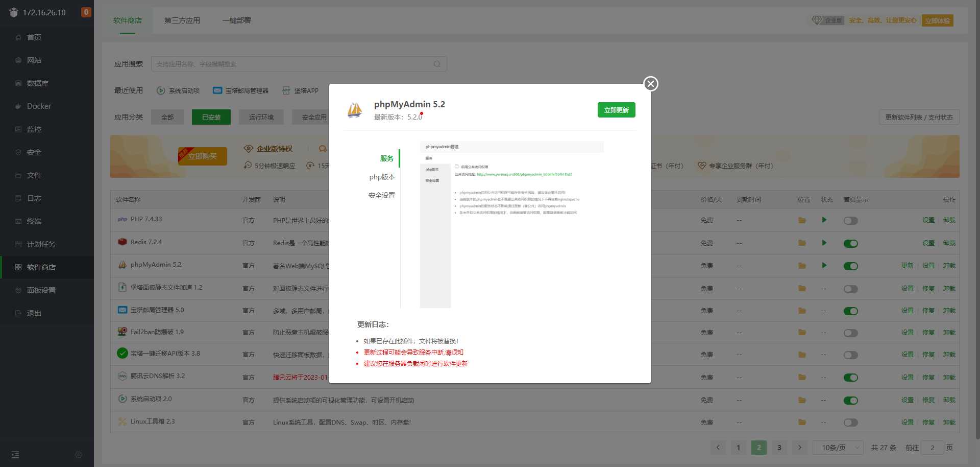The width and height of the screenshot is (980, 467).
Task: Open folder location for PHP 7.4.33
Action: (802, 220)
